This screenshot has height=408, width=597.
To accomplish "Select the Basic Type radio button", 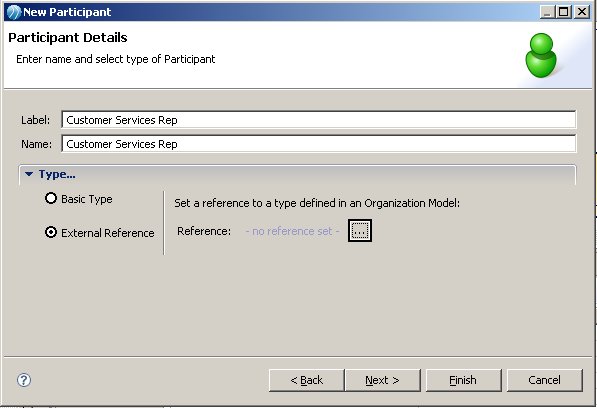I will tap(51, 198).
